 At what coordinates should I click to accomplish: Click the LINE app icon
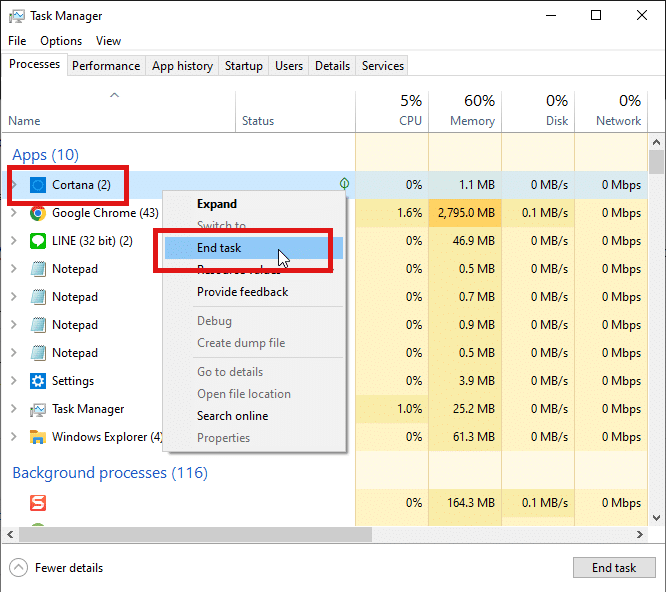click(38, 241)
